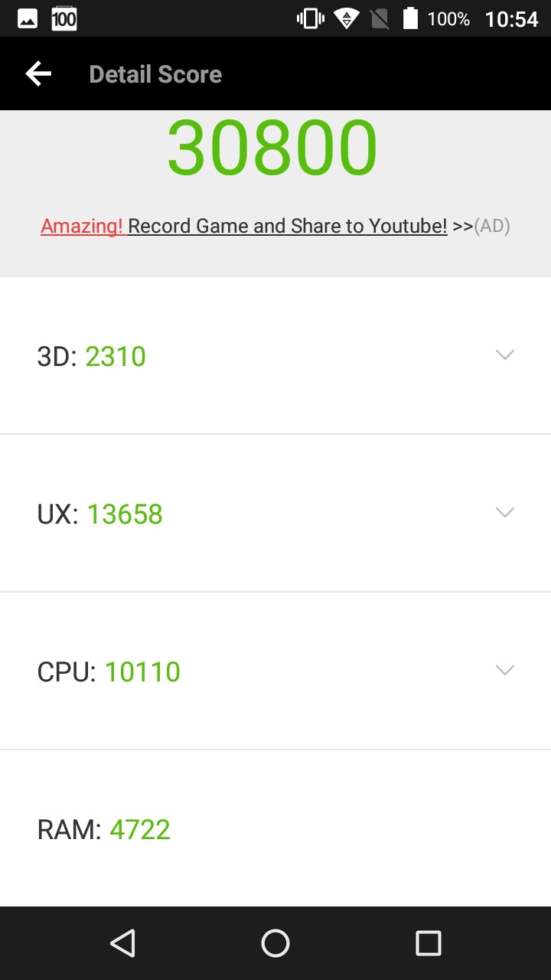Viewport: 551px width, 980px height.
Task: Tap the picture notification icon in status bar
Action: pyautogui.click(x=28, y=19)
